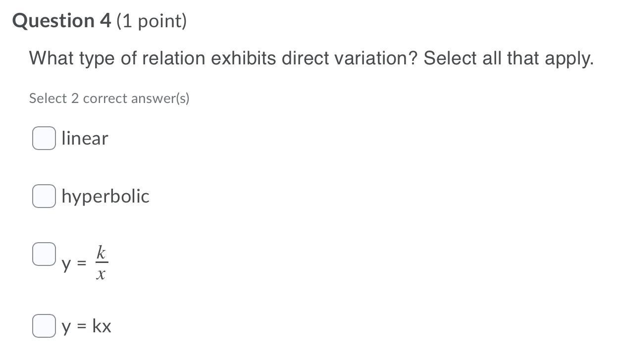
Task: Enable the y = k/x checkbox
Action: click(x=44, y=254)
